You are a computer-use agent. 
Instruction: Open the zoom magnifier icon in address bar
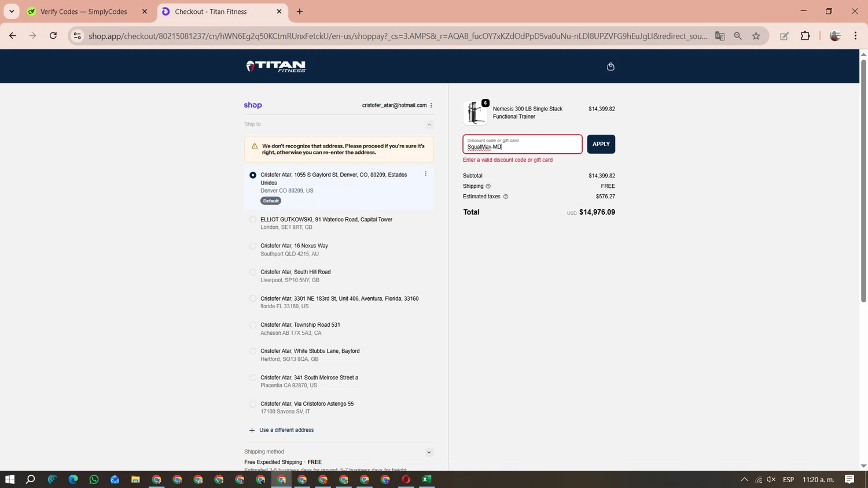pyautogui.click(x=738, y=36)
